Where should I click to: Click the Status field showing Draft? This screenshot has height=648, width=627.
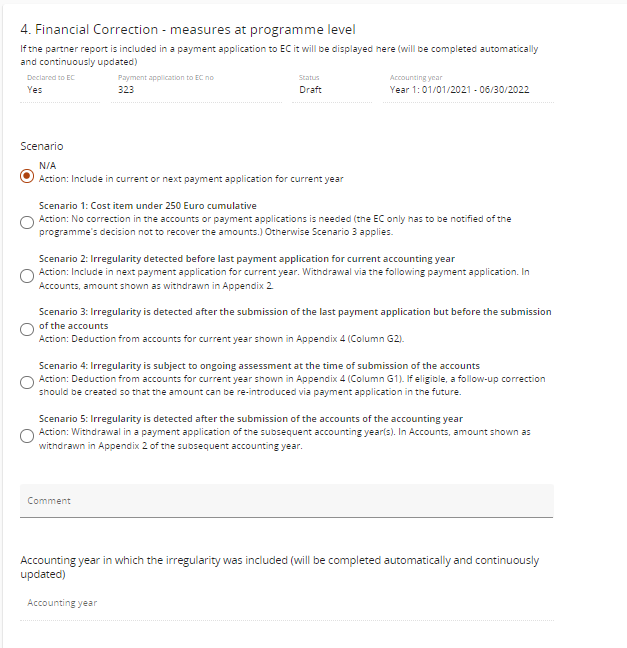click(x=334, y=90)
